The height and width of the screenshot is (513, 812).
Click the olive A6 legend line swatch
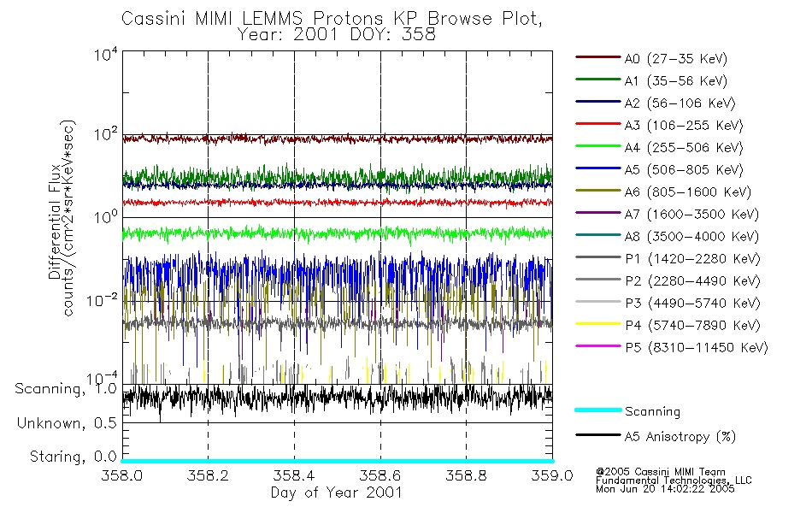click(598, 191)
